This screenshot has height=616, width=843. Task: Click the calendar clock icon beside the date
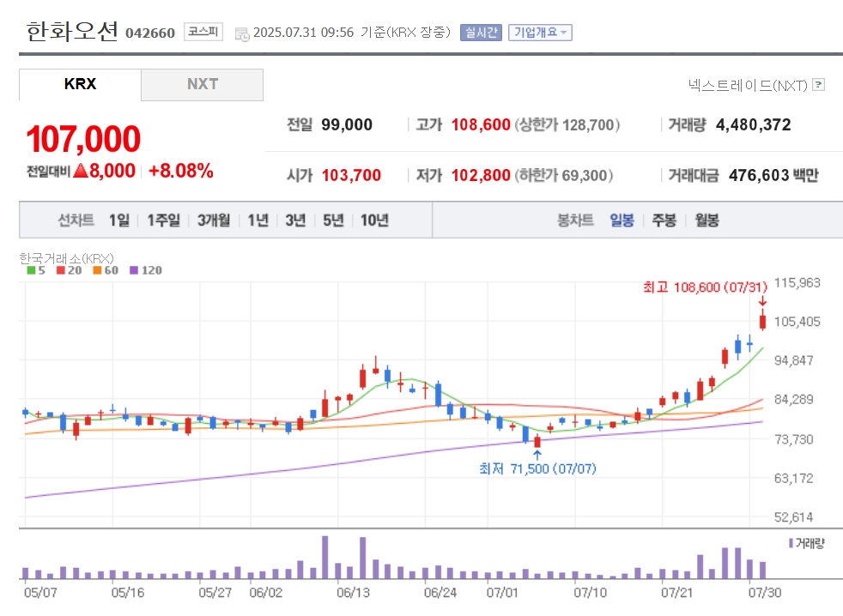coord(242,33)
